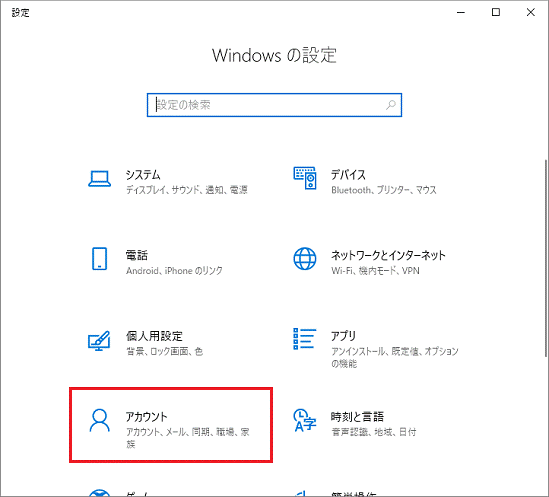Open the 個人用設定 title
The image size is (549, 497).
154,336
